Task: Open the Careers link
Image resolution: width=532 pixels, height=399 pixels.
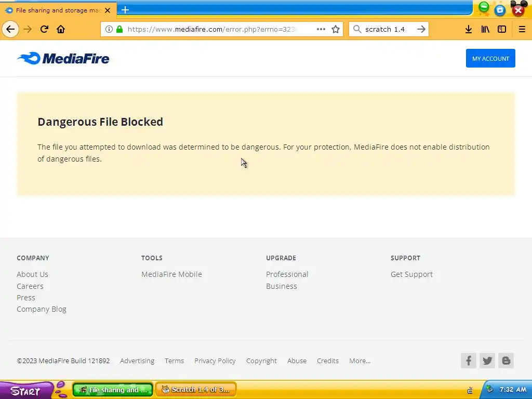Action: (x=30, y=286)
